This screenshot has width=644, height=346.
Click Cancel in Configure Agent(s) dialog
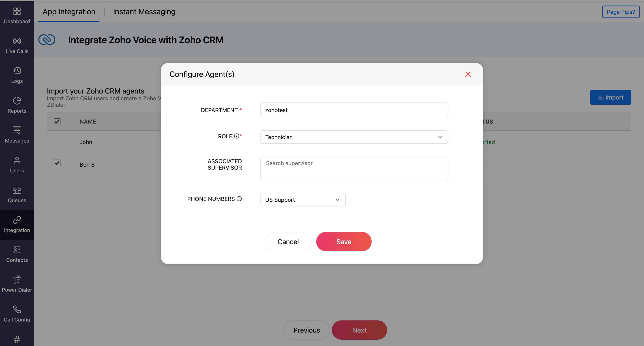tap(288, 242)
